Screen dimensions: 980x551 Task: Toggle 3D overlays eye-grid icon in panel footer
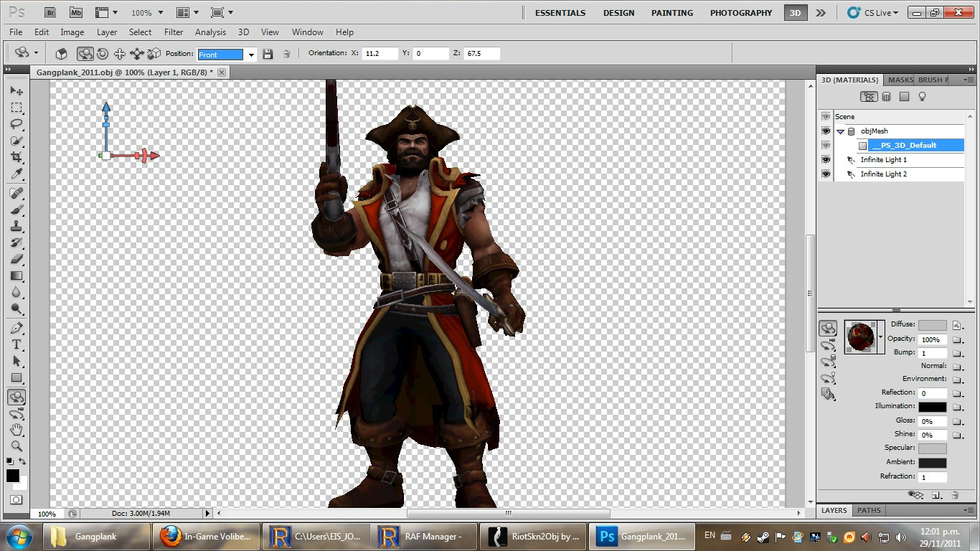point(915,495)
